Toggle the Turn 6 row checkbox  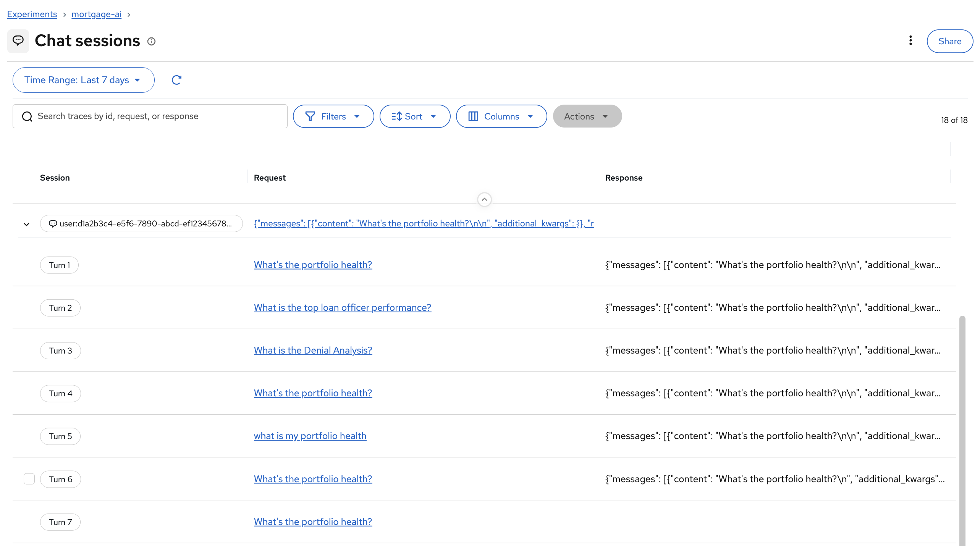click(29, 479)
